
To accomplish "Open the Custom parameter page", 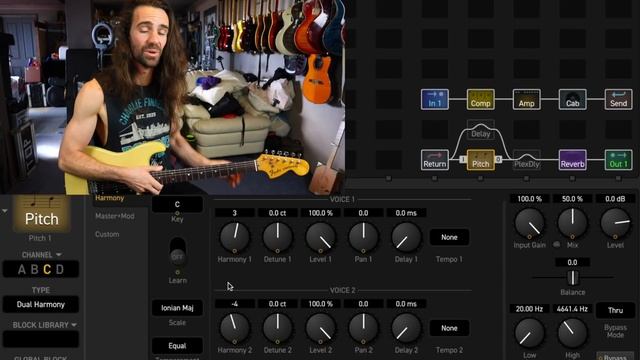I will [x=107, y=234].
